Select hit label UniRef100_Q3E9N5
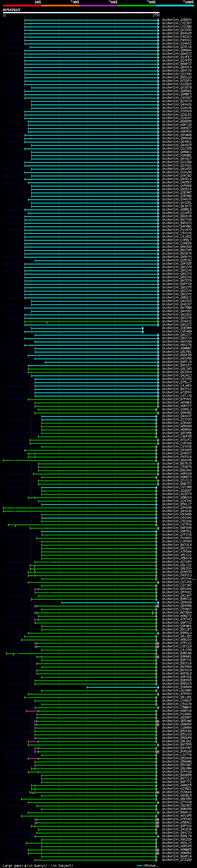 click(176, 328)
